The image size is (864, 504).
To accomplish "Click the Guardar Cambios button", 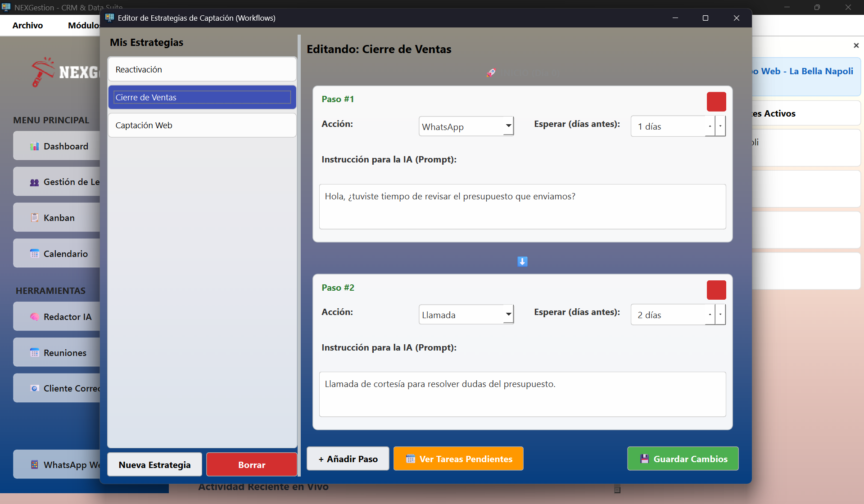I will [683, 459].
